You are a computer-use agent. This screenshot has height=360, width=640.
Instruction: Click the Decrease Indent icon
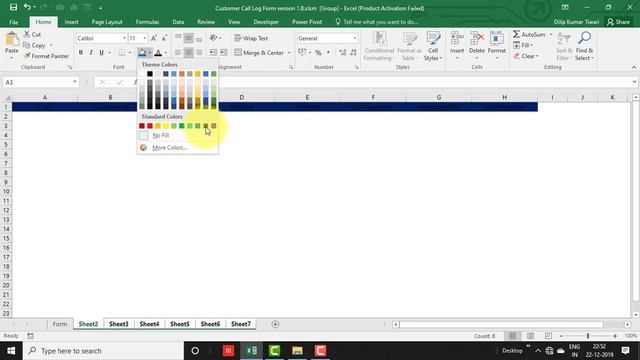click(x=213, y=52)
